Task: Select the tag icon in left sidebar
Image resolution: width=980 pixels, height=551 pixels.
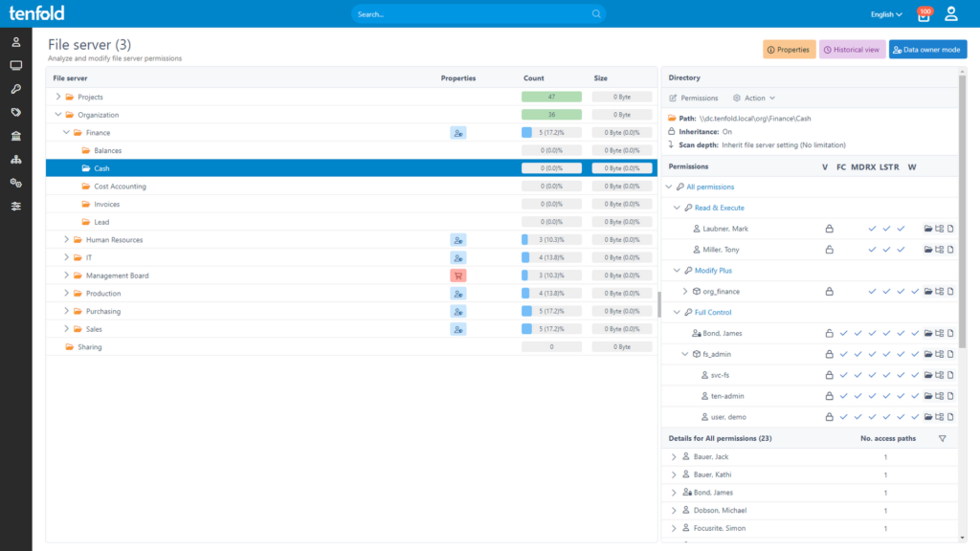Action: pos(16,112)
